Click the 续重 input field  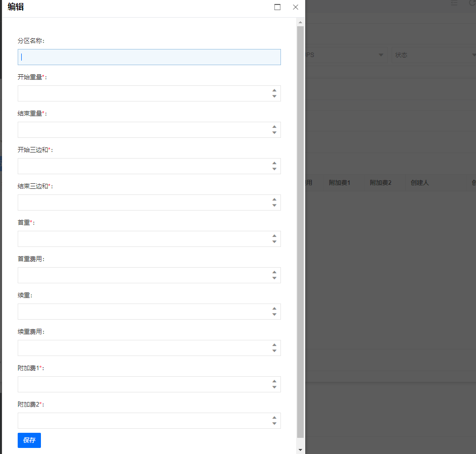[x=149, y=312]
